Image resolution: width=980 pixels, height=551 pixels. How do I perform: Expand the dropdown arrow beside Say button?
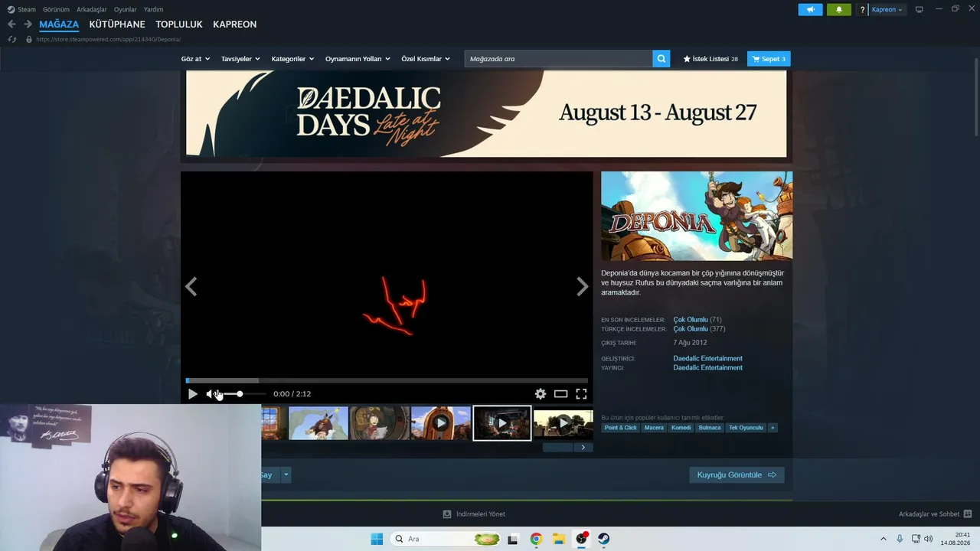click(x=286, y=475)
